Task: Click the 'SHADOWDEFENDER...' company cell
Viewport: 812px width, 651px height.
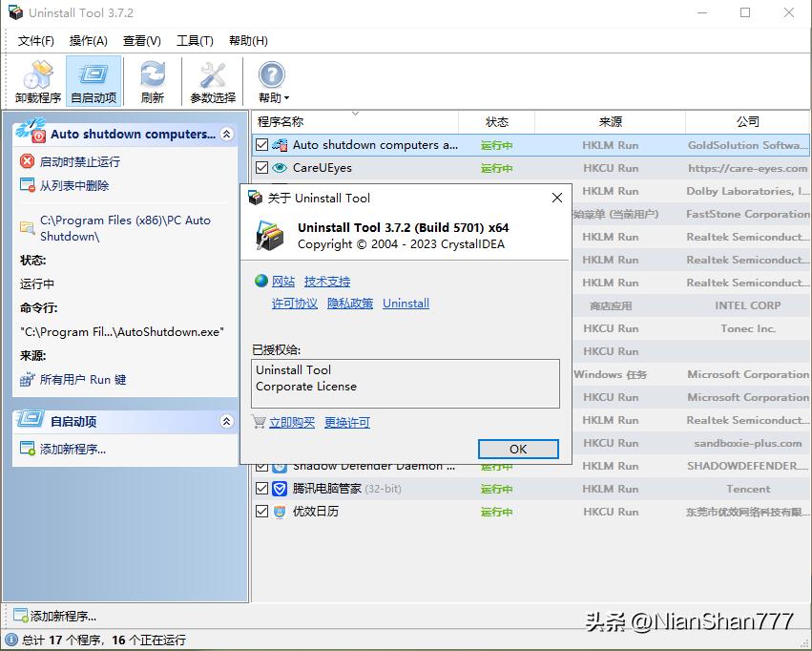Action: pyautogui.click(x=748, y=466)
